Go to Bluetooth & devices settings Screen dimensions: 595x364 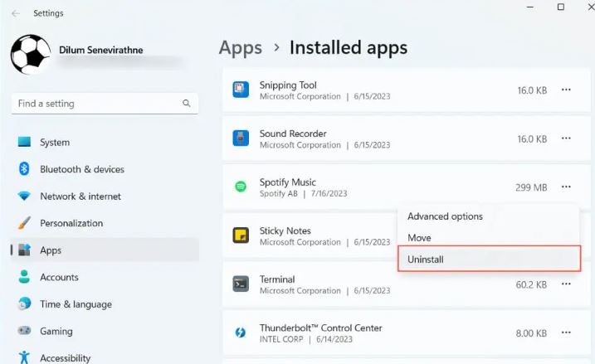(x=105, y=169)
